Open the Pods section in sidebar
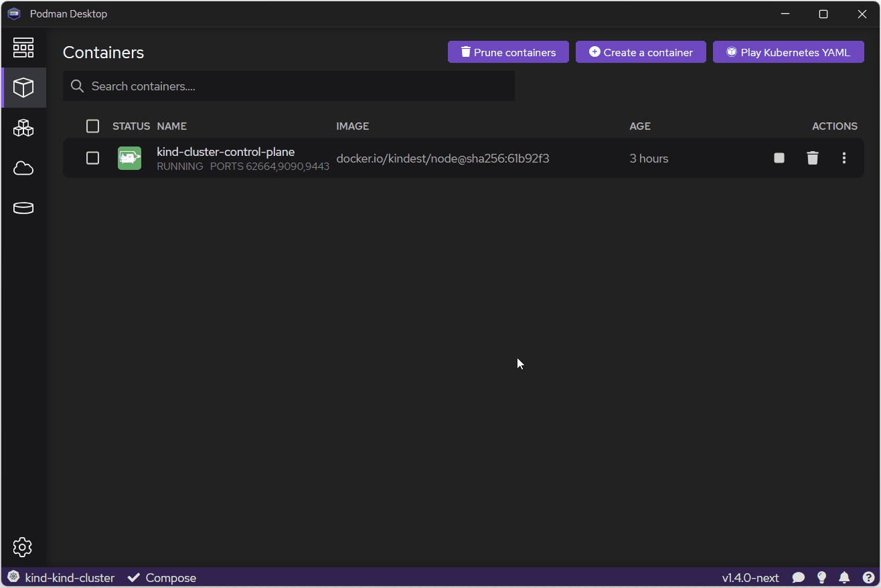 [x=23, y=128]
